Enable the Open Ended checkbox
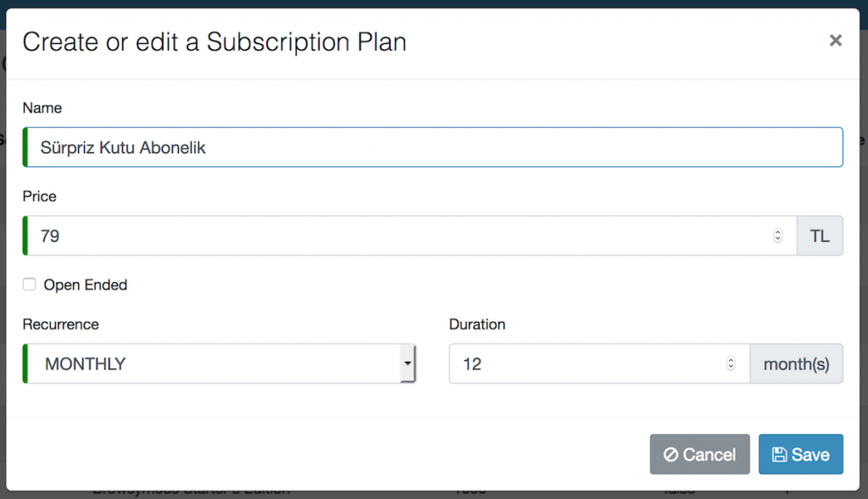This screenshot has width=868, height=499. [30, 285]
